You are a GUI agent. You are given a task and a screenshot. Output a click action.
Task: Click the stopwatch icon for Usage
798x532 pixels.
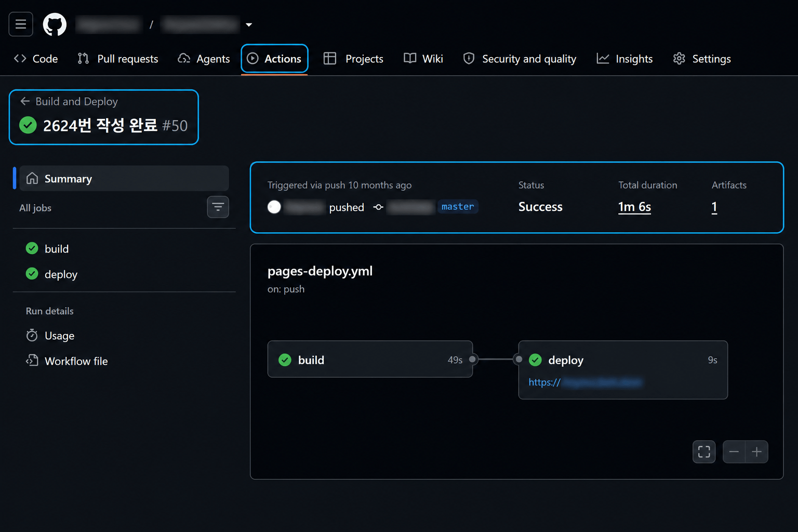[x=32, y=336]
